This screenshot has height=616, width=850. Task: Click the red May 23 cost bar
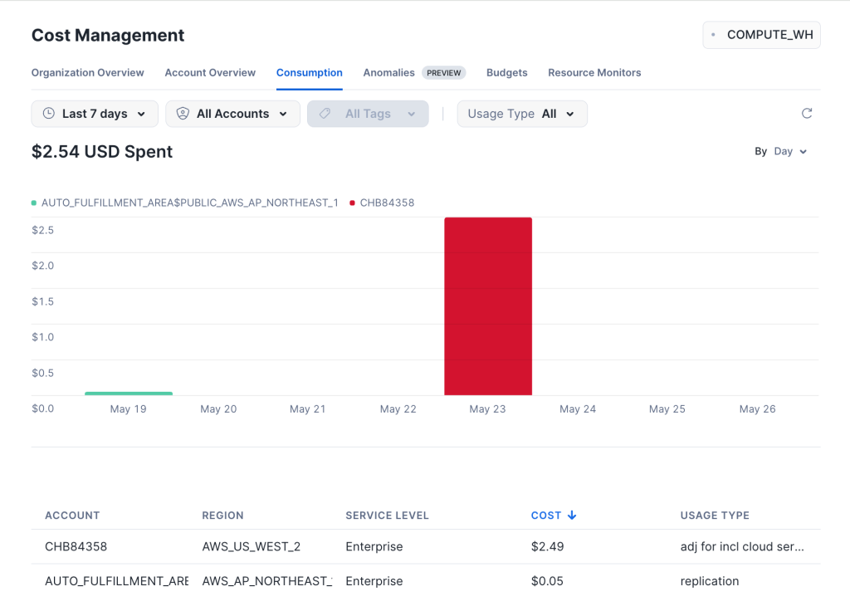click(x=488, y=306)
